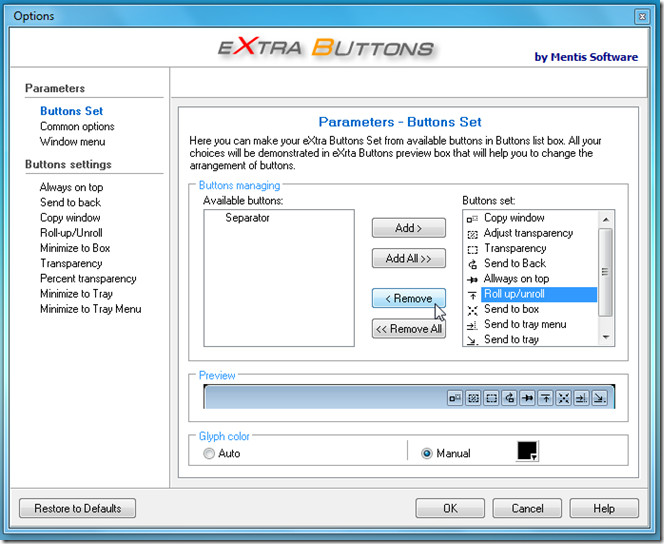Open Always on top button settings
The image size is (664, 544).
tap(72, 187)
